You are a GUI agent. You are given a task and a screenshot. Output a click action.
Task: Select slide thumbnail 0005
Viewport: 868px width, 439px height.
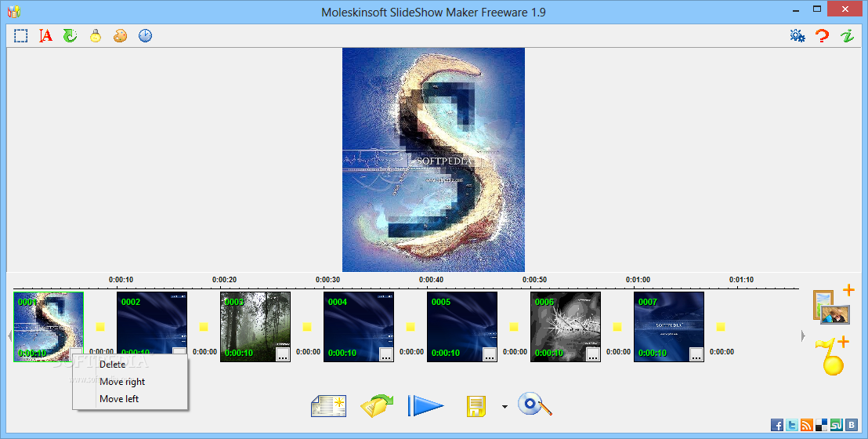click(x=462, y=327)
